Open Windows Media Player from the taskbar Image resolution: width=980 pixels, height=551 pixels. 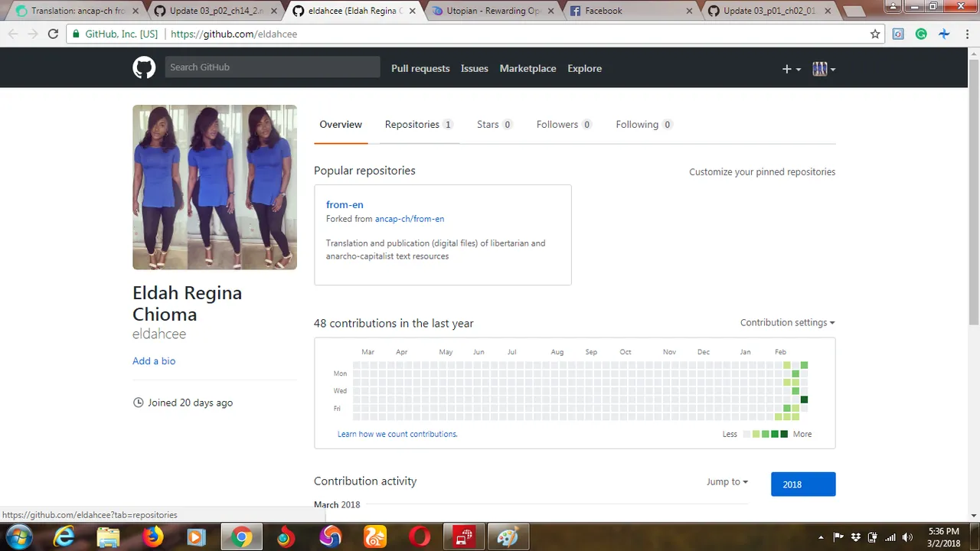[197, 537]
